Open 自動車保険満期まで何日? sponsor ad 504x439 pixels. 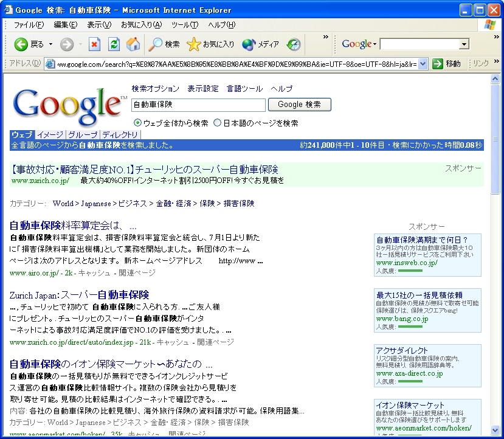422,240
